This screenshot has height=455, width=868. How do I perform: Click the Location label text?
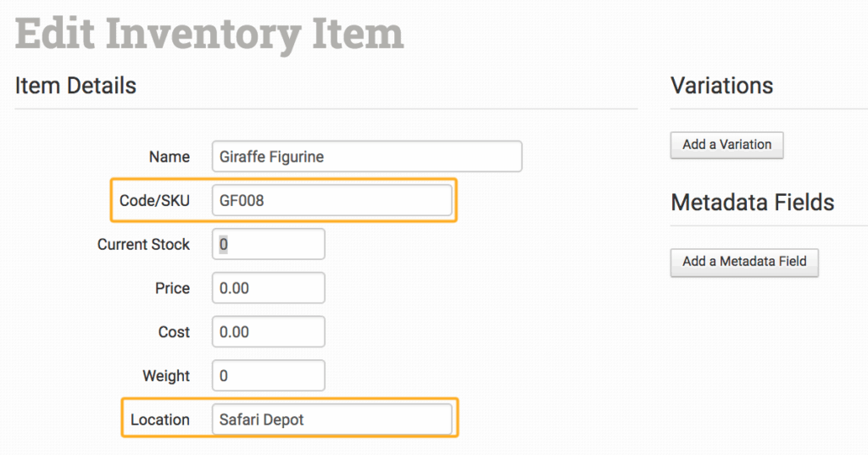point(159,419)
